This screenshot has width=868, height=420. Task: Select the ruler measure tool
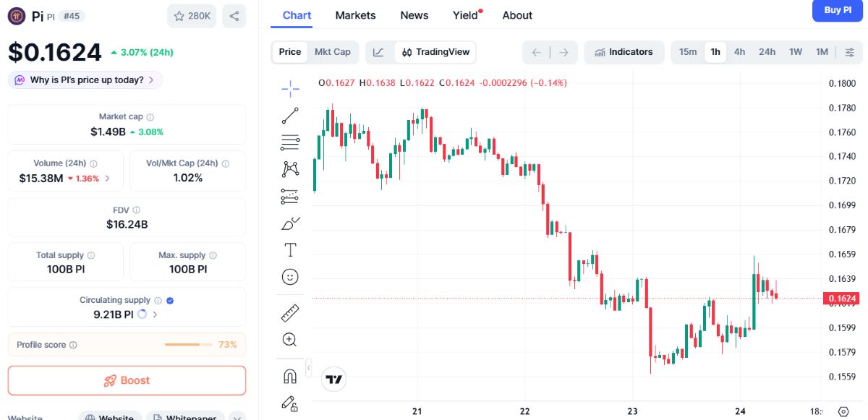(x=290, y=313)
